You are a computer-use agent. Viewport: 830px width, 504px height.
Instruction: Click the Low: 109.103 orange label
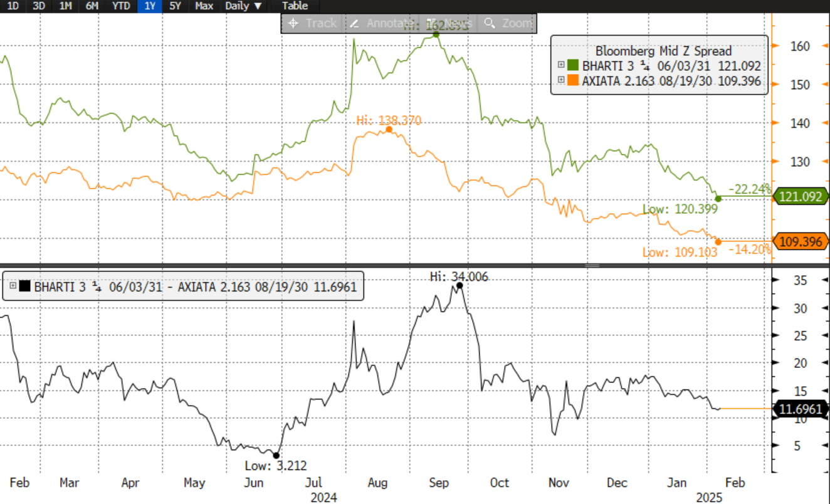point(680,252)
